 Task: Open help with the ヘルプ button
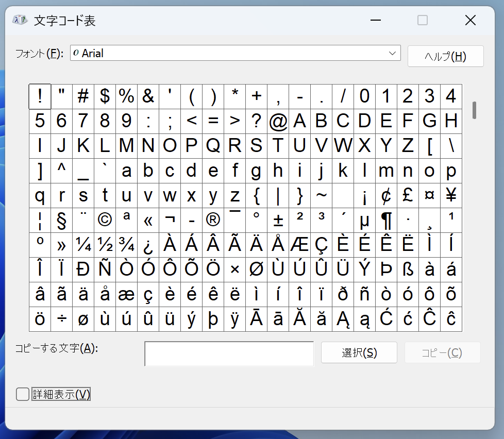coord(445,56)
